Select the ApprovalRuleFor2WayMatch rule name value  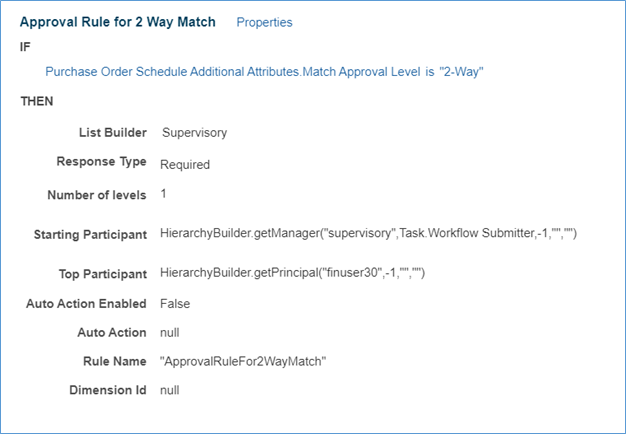[243, 362]
